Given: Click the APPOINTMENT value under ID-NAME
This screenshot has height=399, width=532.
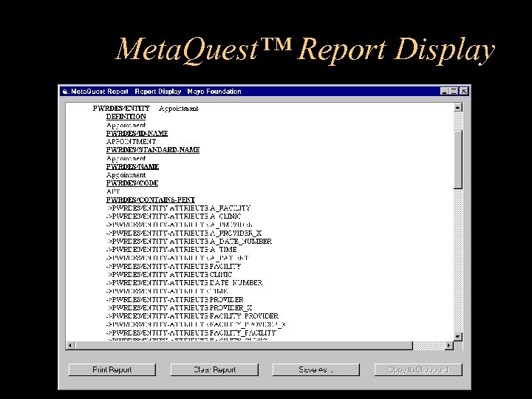Looking at the screenshot, I should click(x=131, y=141).
